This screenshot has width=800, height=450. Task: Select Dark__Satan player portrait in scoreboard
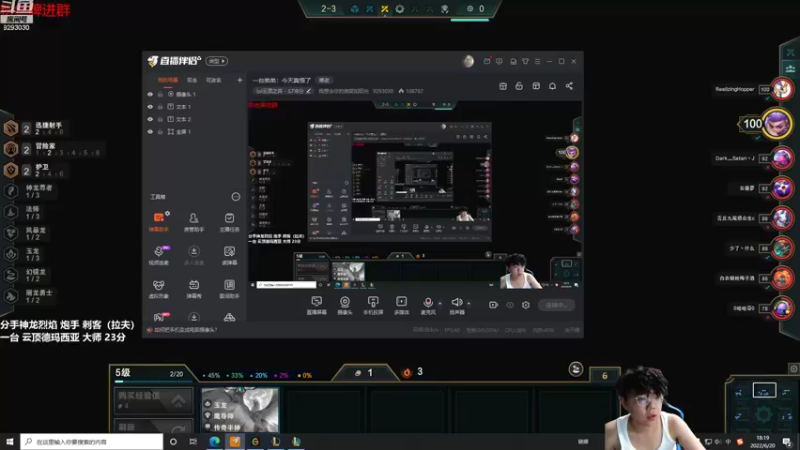782,158
